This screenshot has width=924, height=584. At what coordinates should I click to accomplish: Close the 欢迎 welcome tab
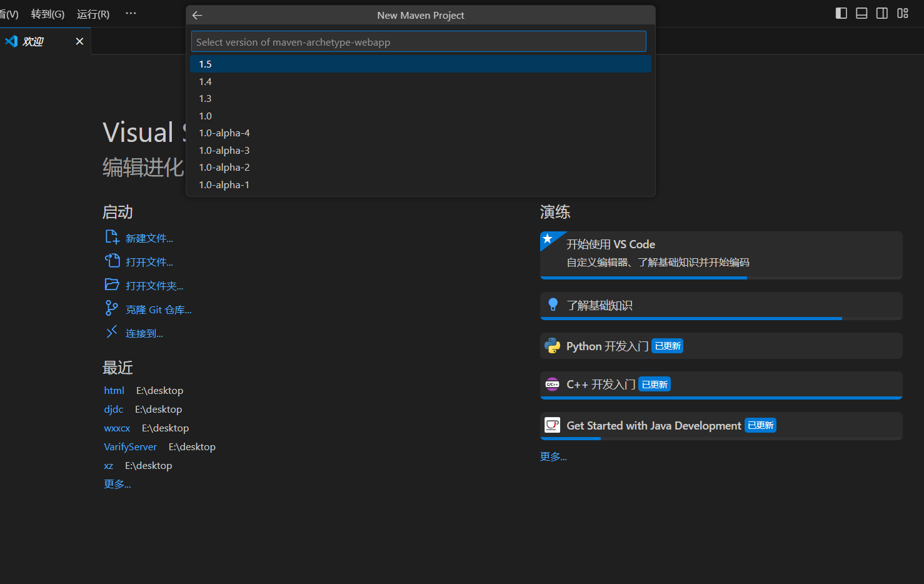79,41
